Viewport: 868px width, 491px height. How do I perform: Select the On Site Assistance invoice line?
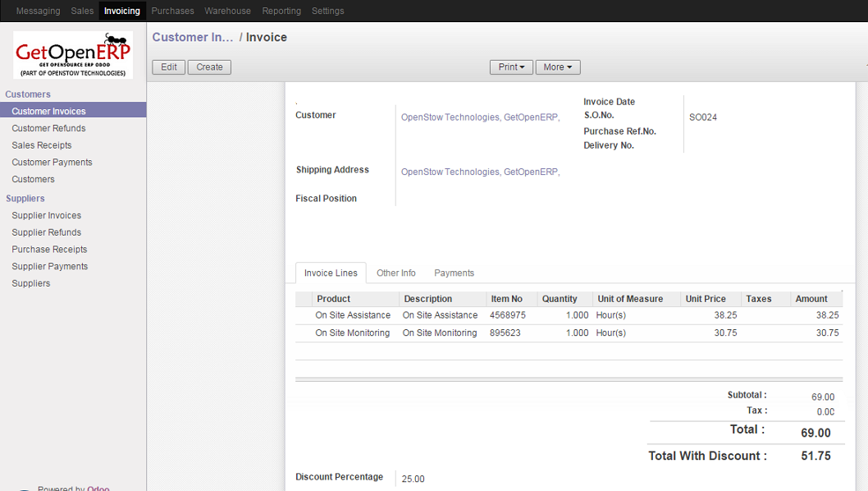353,315
